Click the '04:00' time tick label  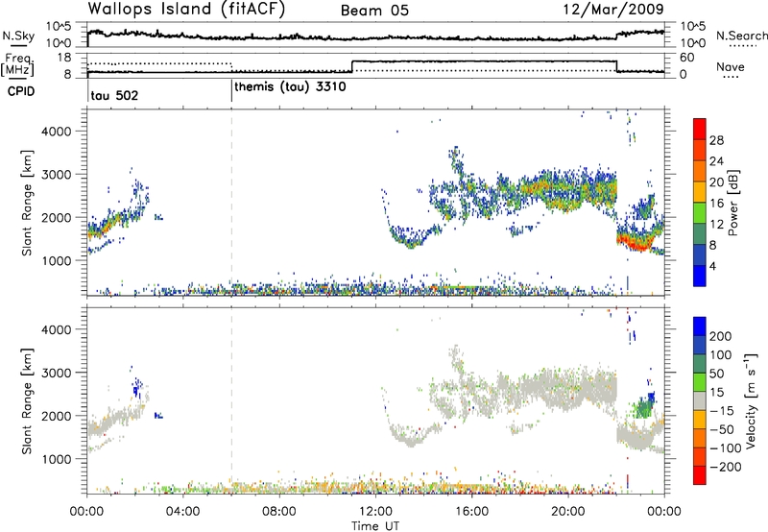182,512
